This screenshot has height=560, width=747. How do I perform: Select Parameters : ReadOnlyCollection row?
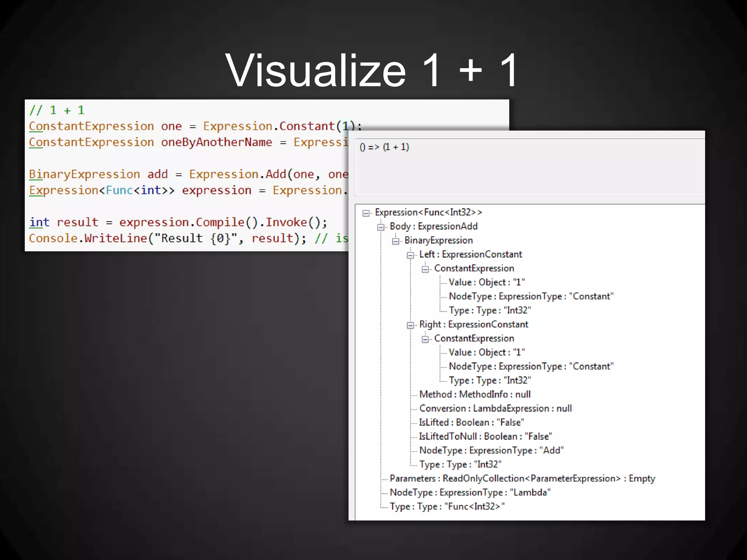pos(522,478)
